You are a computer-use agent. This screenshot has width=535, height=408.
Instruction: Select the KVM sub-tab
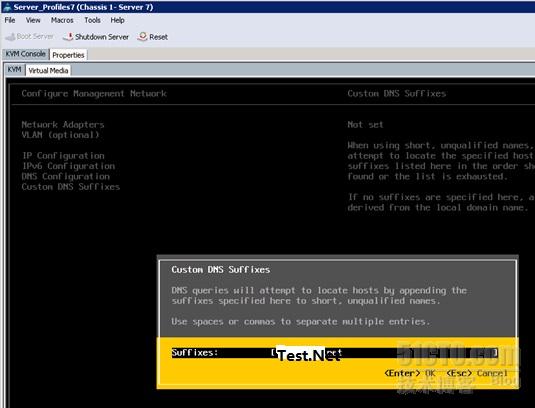point(14,70)
